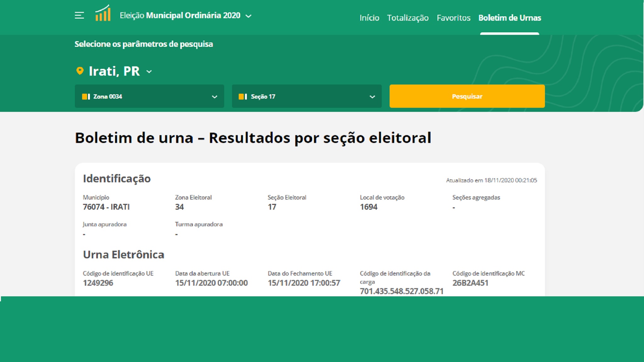
Task: Open the Zona 0034 dropdown arrow
Action: 214,97
